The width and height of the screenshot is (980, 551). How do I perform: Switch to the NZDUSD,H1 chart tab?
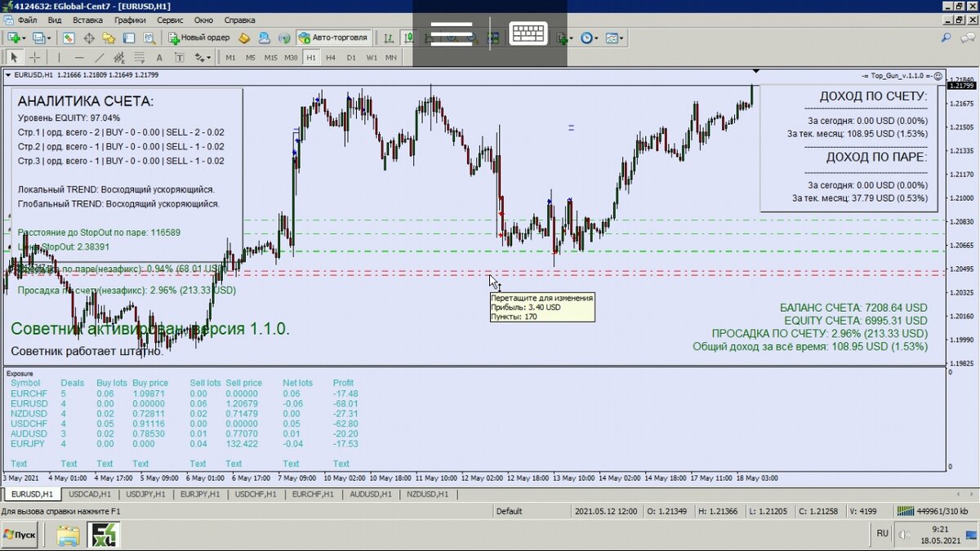429,494
